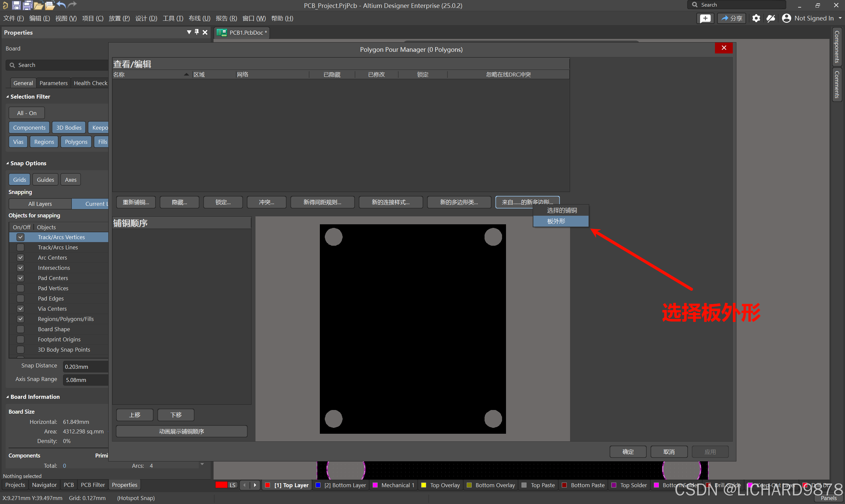Click the notifications message icon near Share
Image resolution: width=845 pixels, height=504 pixels.
tap(705, 18)
